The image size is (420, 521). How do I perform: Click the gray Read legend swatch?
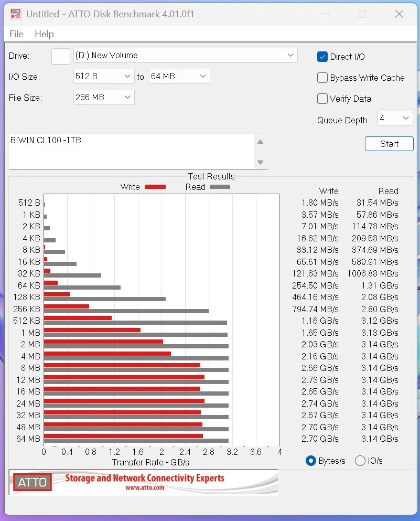point(220,187)
